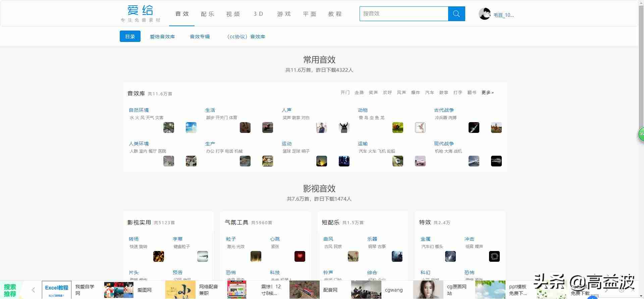Select the 走路 tag
Viewport: 644px width, 299px height.
click(x=359, y=93)
